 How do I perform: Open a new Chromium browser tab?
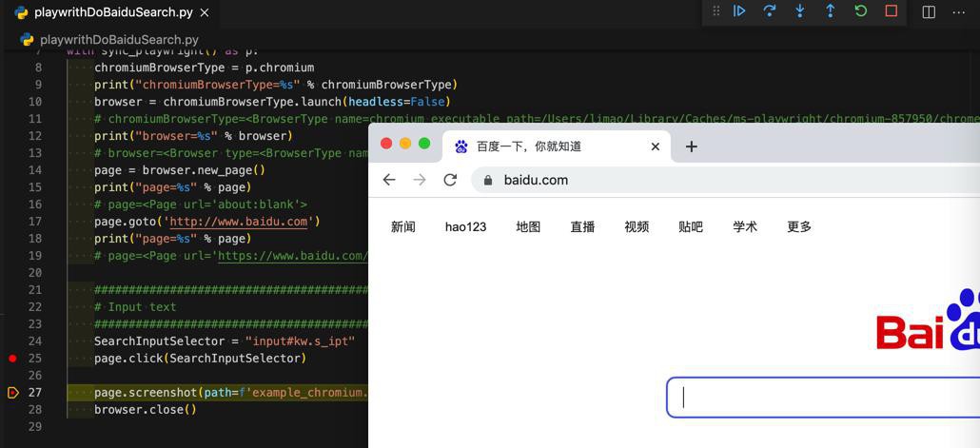tap(692, 146)
